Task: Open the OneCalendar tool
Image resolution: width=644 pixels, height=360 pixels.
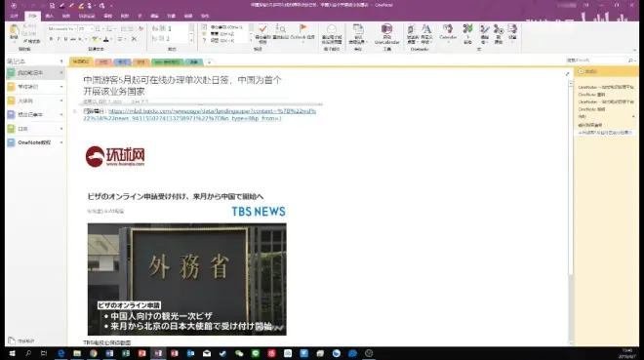Action: click(386, 34)
